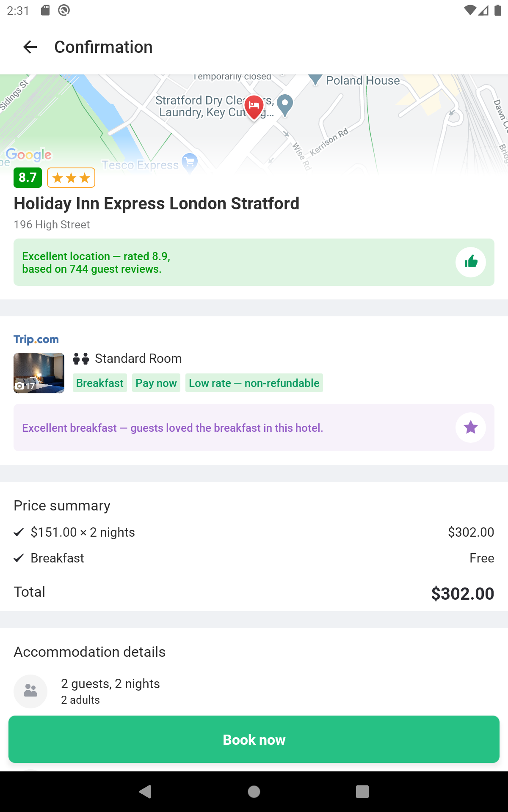Tap the Breakfast tag

coord(100,383)
